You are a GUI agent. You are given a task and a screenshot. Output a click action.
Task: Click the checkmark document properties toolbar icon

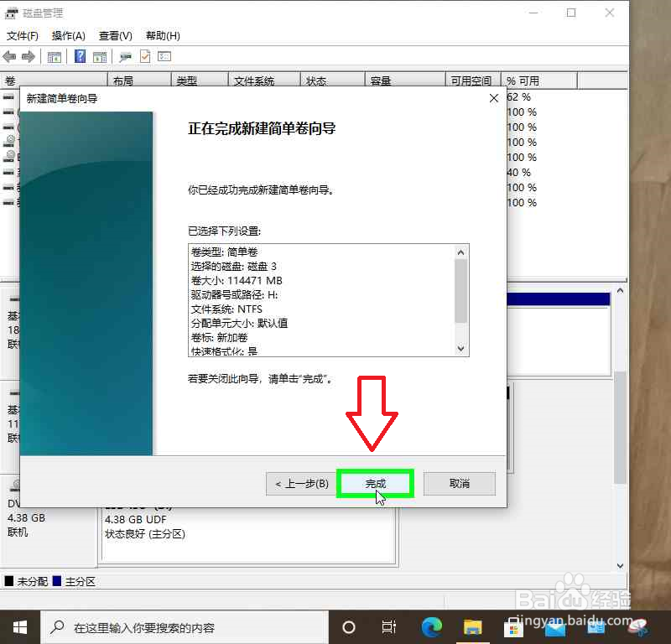(x=145, y=56)
